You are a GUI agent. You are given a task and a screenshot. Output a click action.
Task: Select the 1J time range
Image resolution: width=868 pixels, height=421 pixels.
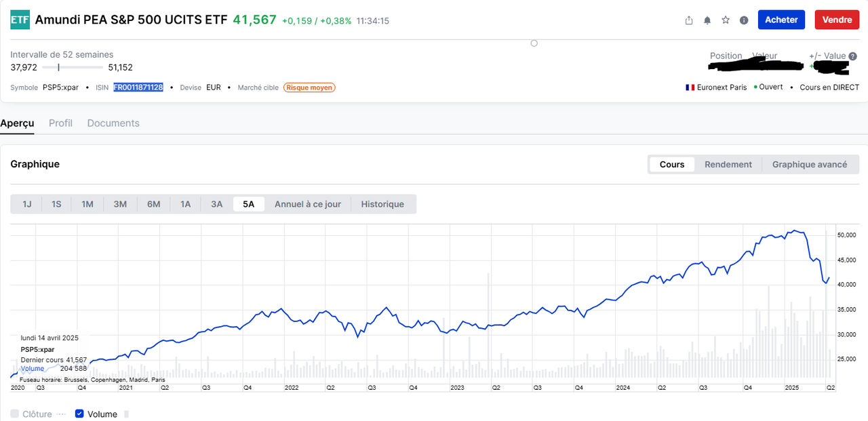[x=27, y=204]
